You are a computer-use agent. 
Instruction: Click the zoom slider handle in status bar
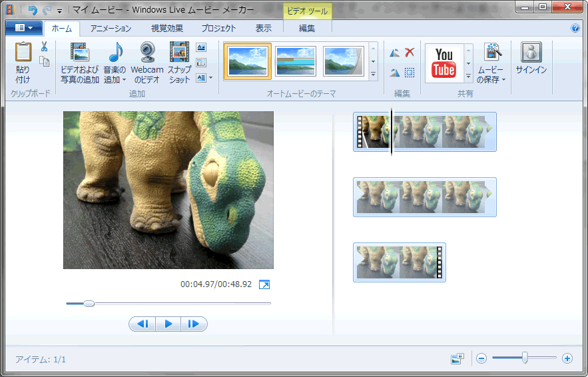525,358
